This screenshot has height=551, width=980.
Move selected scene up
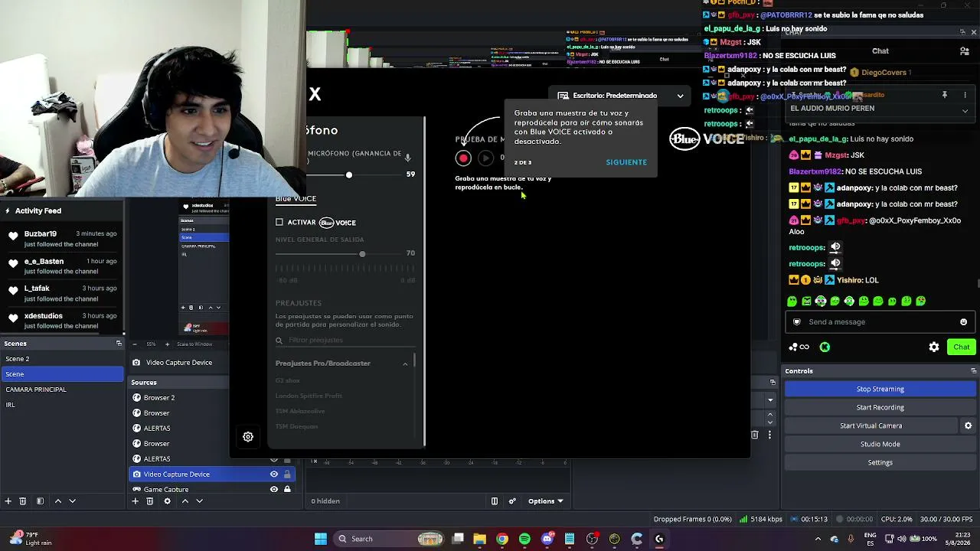(57, 501)
